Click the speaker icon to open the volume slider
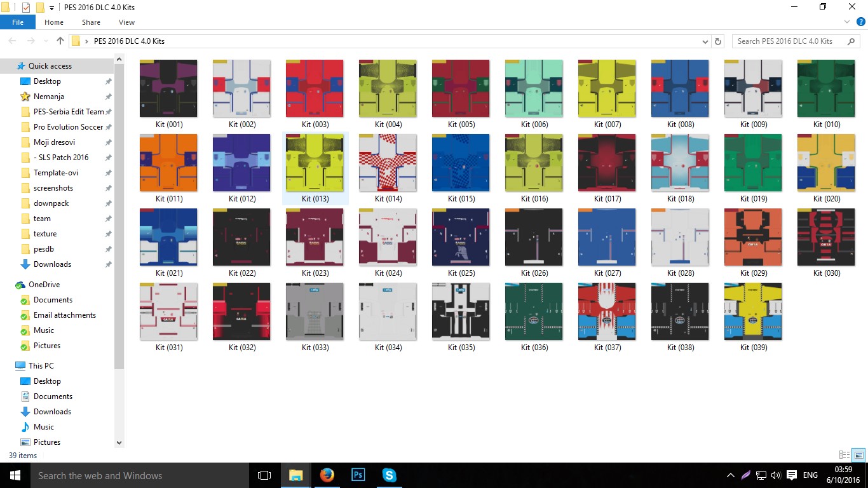Viewport: 868px width, 488px height. tap(776, 475)
